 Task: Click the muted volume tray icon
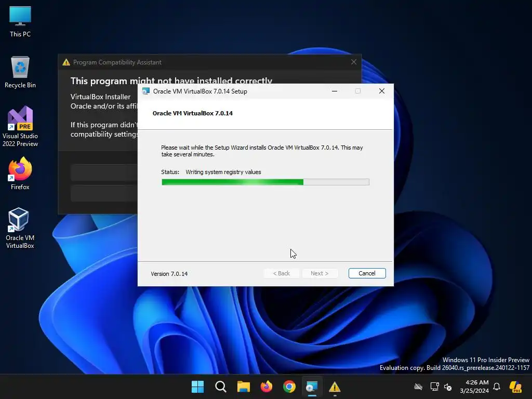coord(448,387)
